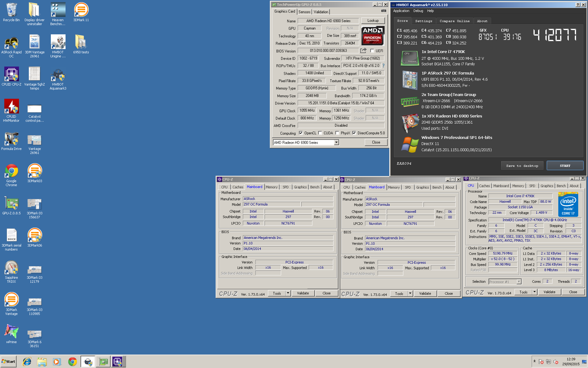Expand Tools dropdown arrow in right CPU-Z

534,292
